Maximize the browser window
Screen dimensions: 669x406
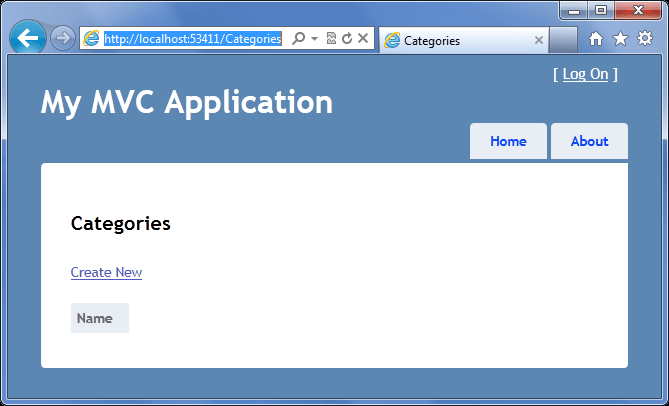pyautogui.click(x=601, y=10)
